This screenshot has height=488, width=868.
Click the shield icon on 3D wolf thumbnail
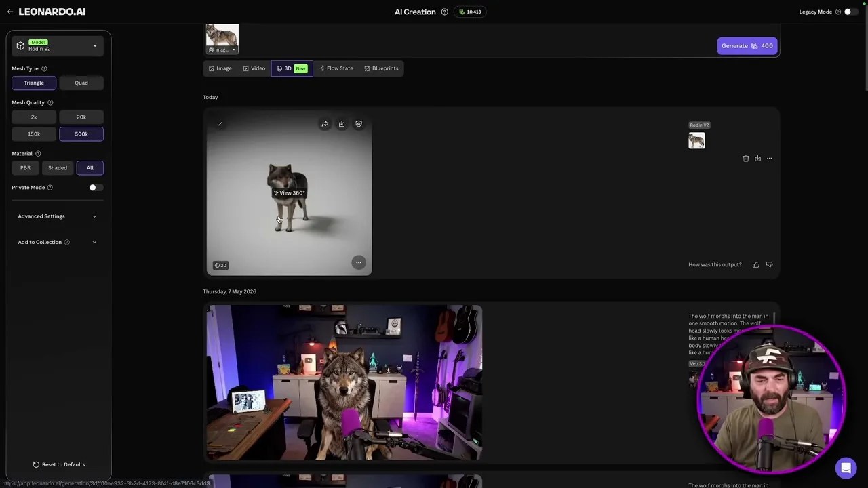[359, 124]
